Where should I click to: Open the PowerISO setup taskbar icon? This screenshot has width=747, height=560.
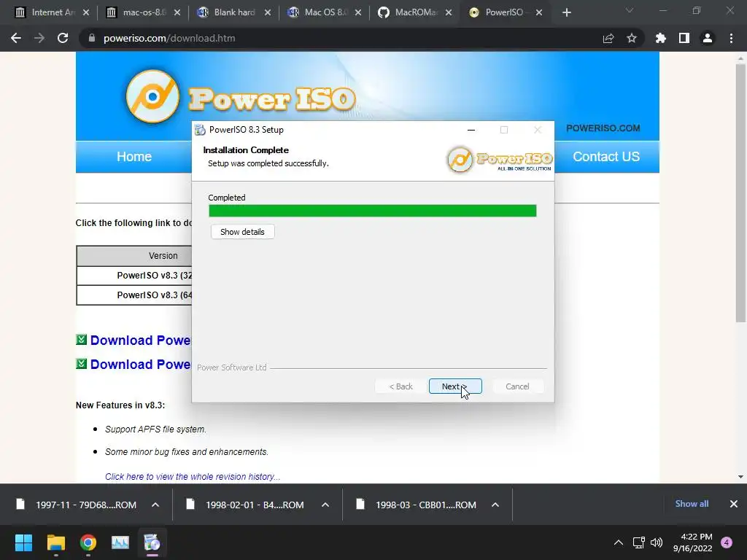click(152, 542)
